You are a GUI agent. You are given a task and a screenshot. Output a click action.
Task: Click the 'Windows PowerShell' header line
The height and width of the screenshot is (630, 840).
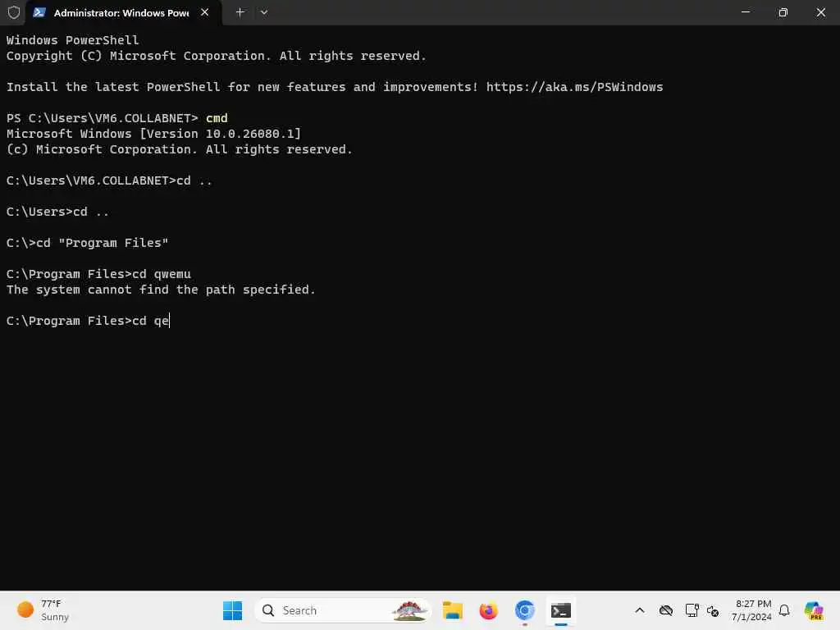[72, 40]
